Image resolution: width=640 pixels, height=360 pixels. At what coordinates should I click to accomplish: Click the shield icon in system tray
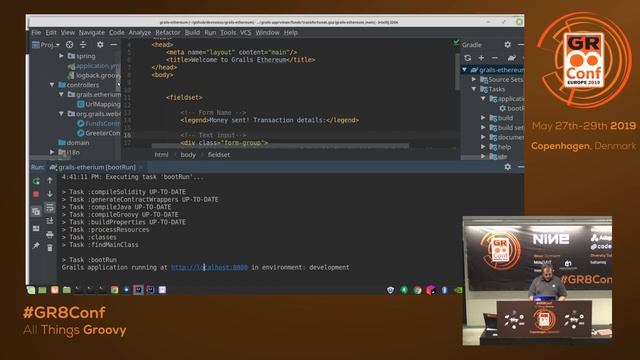[391, 290]
